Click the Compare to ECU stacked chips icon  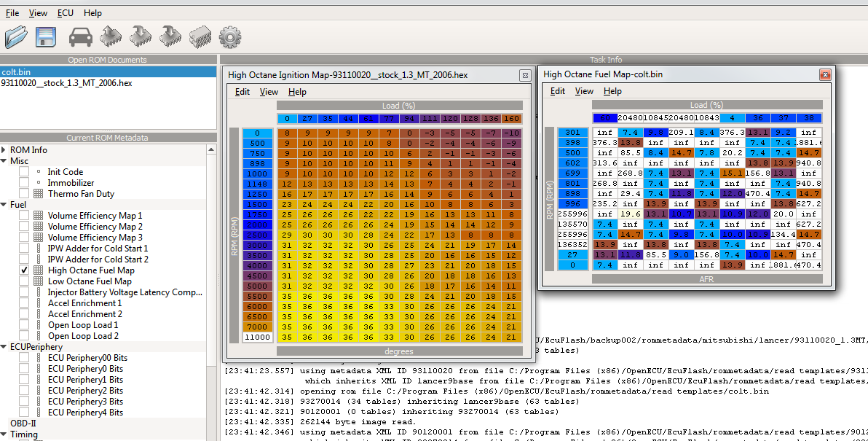[x=200, y=36]
